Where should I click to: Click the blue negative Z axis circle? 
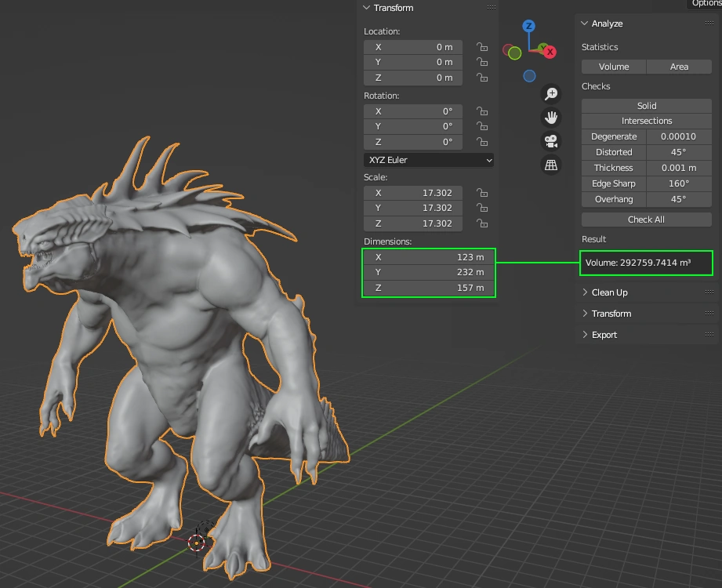529,76
